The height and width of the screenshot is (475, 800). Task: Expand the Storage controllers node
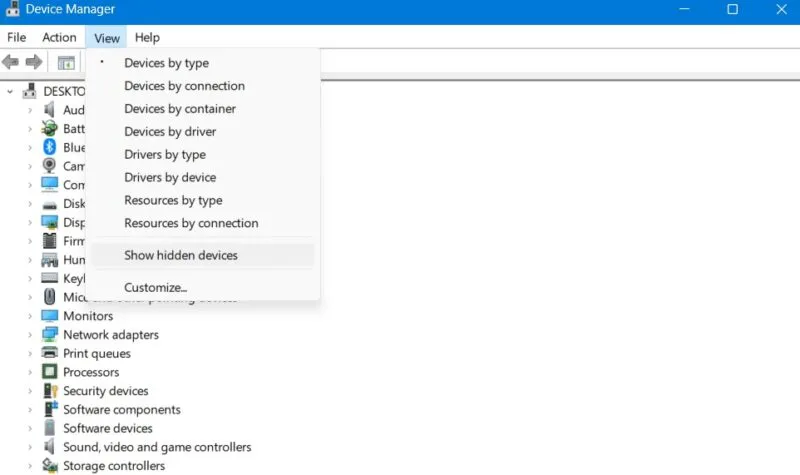tap(30, 466)
